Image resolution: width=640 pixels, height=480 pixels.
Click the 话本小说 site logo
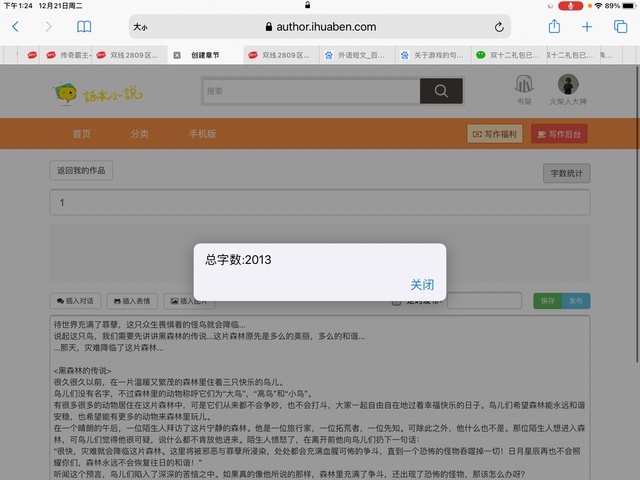point(86,92)
